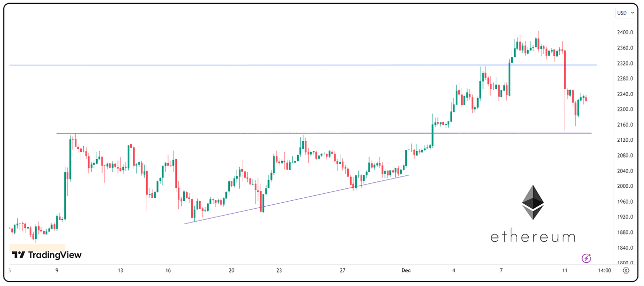Click the 14:00 time axis label

604,271
